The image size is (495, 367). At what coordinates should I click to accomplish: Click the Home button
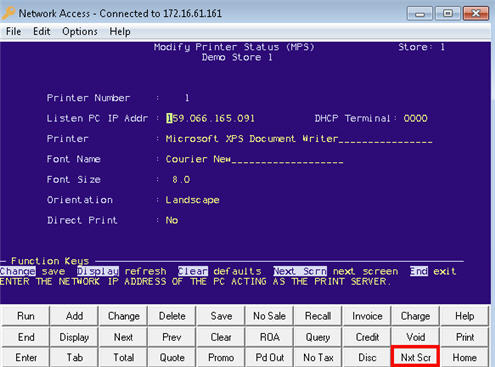pos(464,357)
